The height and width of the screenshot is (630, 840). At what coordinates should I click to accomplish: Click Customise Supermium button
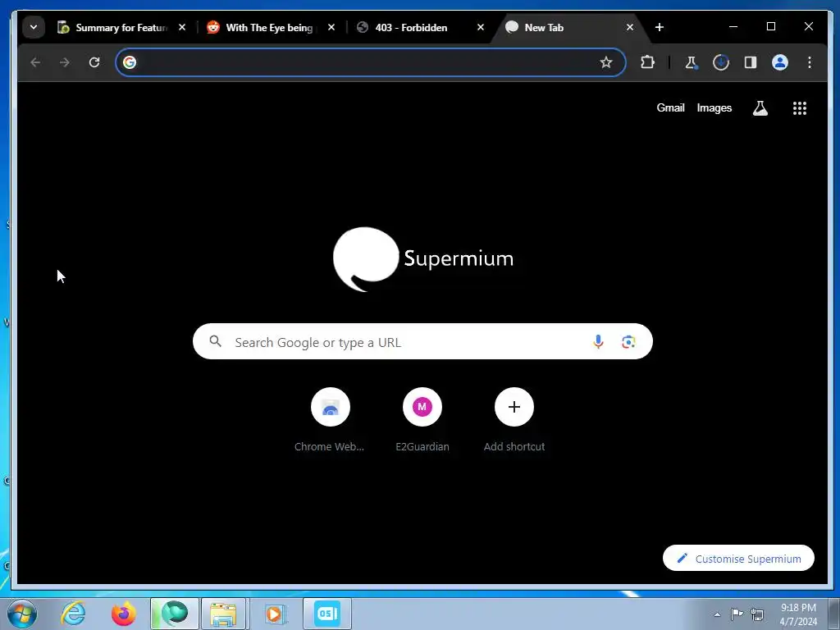pyautogui.click(x=738, y=558)
